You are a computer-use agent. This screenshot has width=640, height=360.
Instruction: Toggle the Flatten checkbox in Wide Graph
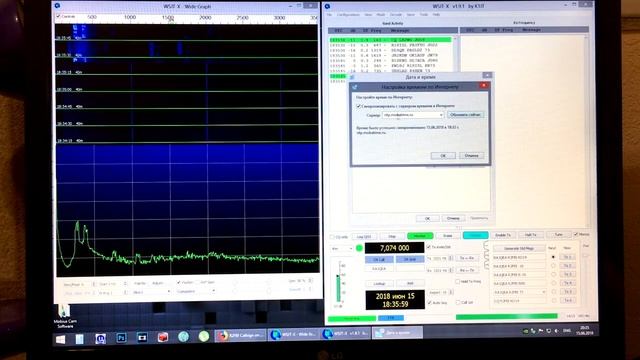tap(178, 282)
